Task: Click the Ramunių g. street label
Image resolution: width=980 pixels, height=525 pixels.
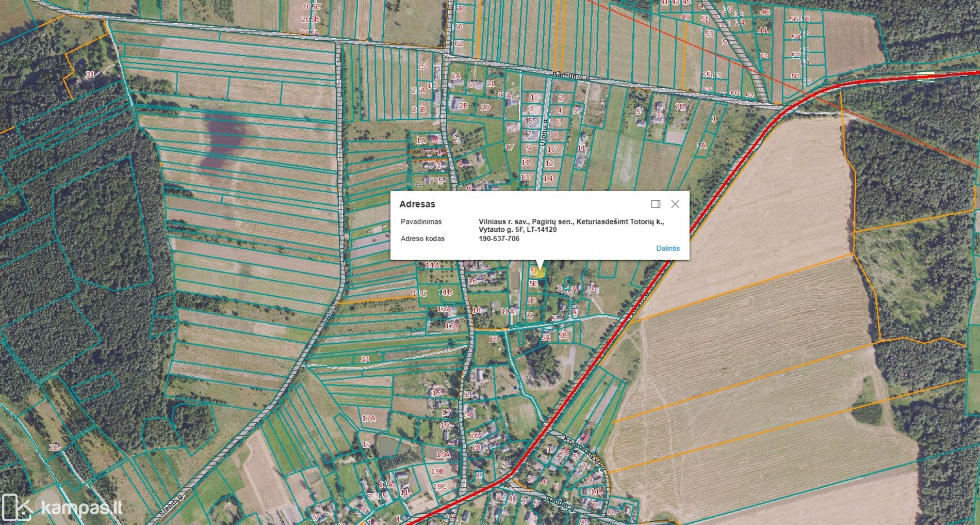Action: [570, 75]
